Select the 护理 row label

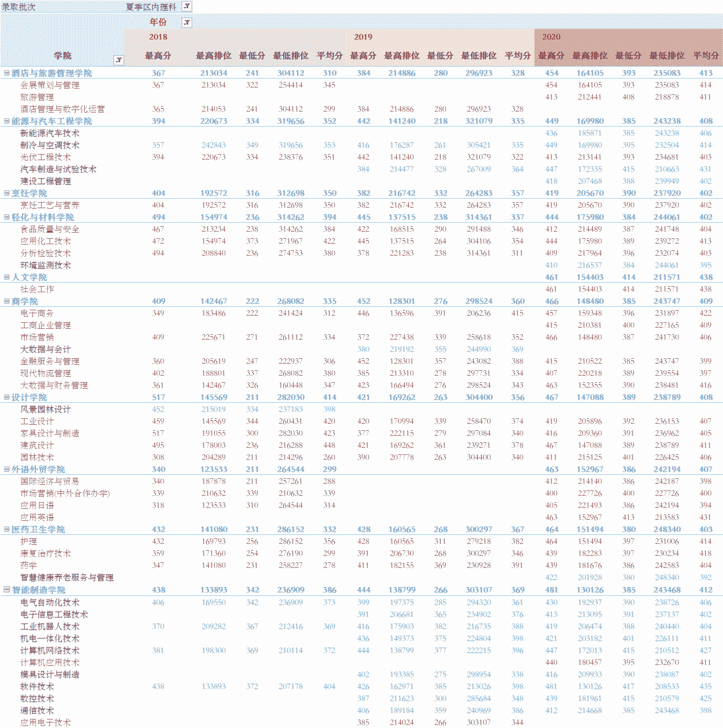pos(29,541)
